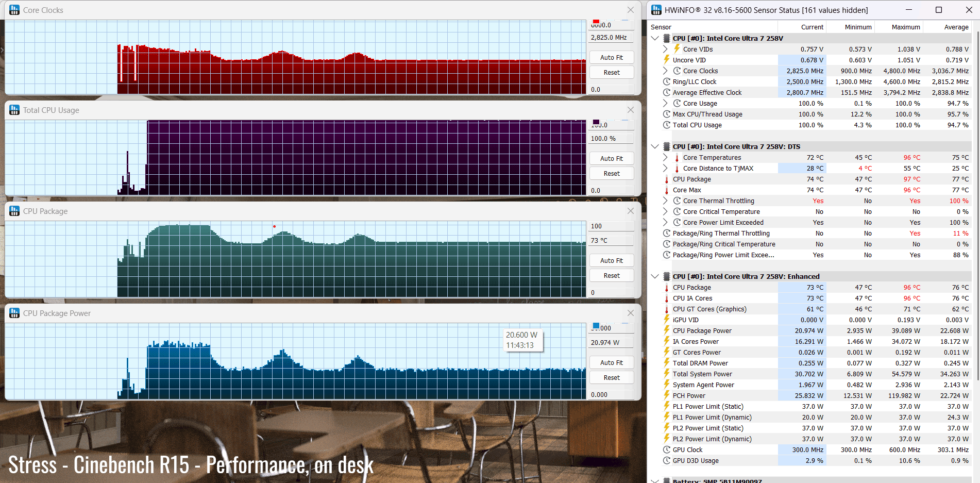Viewport: 980px width, 483px height.
Task: Collapse the Intel Core Ultra 7 258V: DTS group
Action: (655, 146)
